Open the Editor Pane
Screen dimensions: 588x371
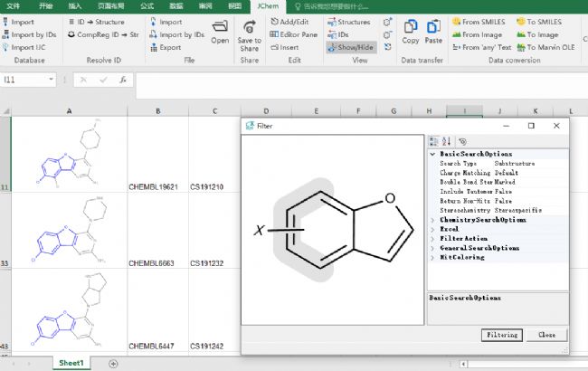pyautogui.click(x=292, y=34)
